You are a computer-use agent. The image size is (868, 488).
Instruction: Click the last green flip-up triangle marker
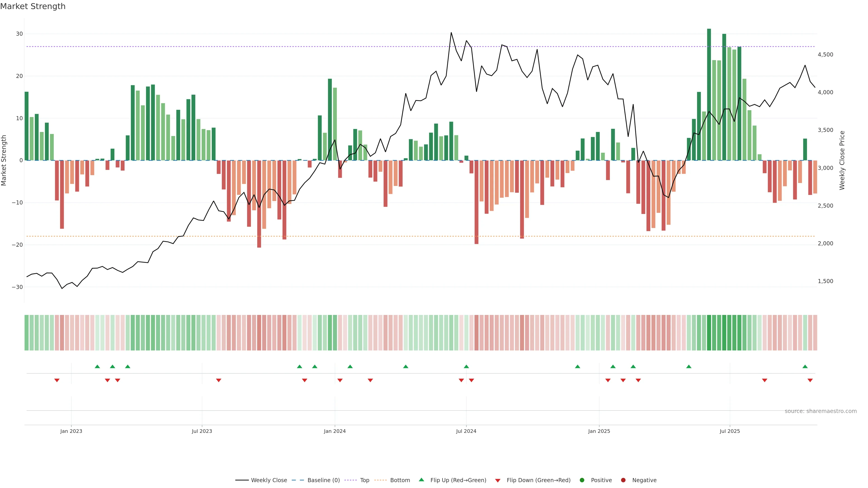tap(805, 366)
